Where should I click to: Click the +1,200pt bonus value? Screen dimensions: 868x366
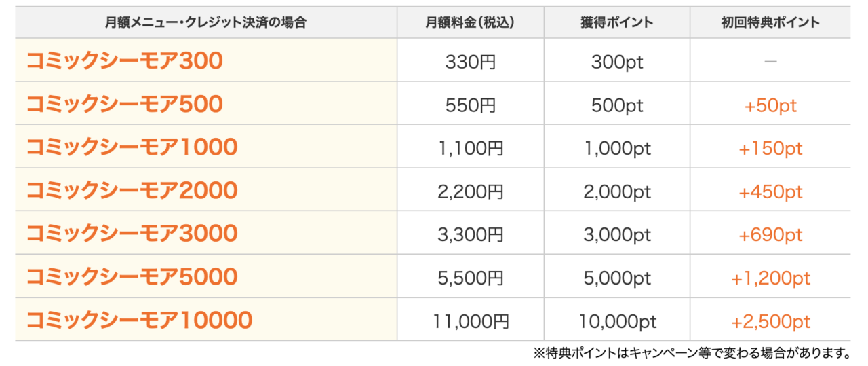point(770,278)
